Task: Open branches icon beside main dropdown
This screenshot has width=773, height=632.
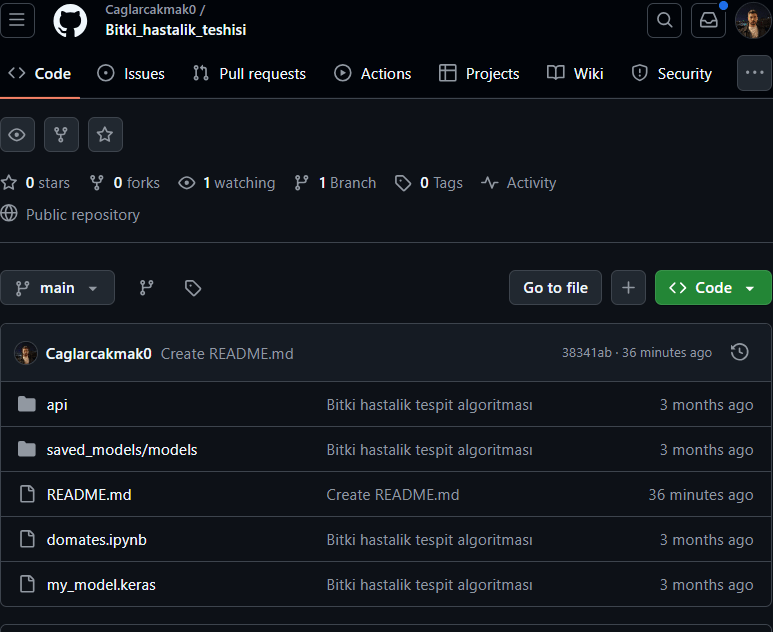Action: 147,288
